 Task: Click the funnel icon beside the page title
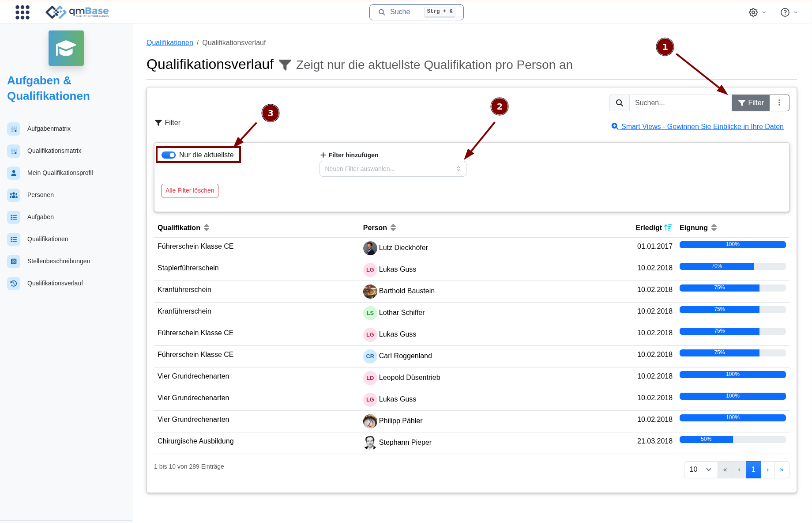click(285, 65)
